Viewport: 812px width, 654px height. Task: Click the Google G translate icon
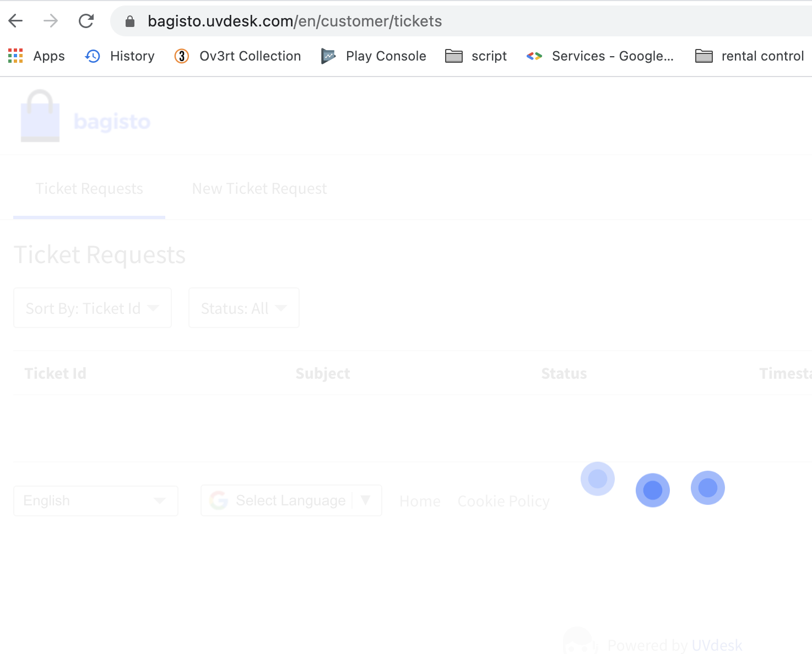219,500
